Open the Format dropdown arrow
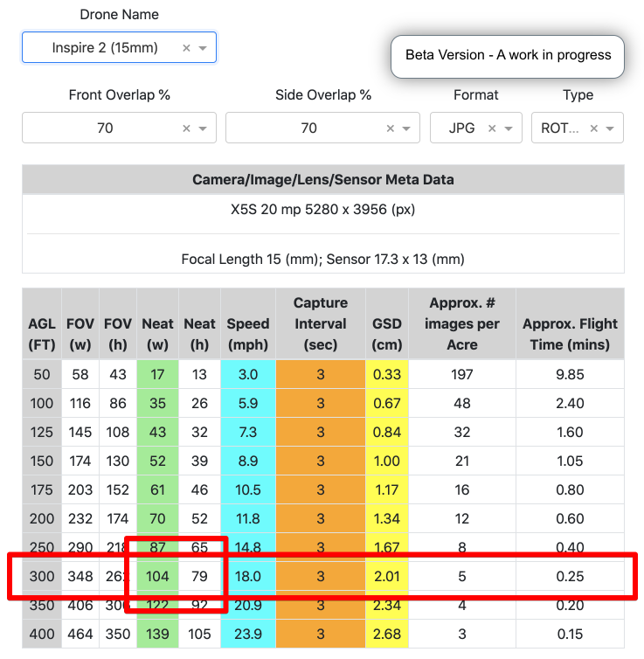 [x=509, y=128]
